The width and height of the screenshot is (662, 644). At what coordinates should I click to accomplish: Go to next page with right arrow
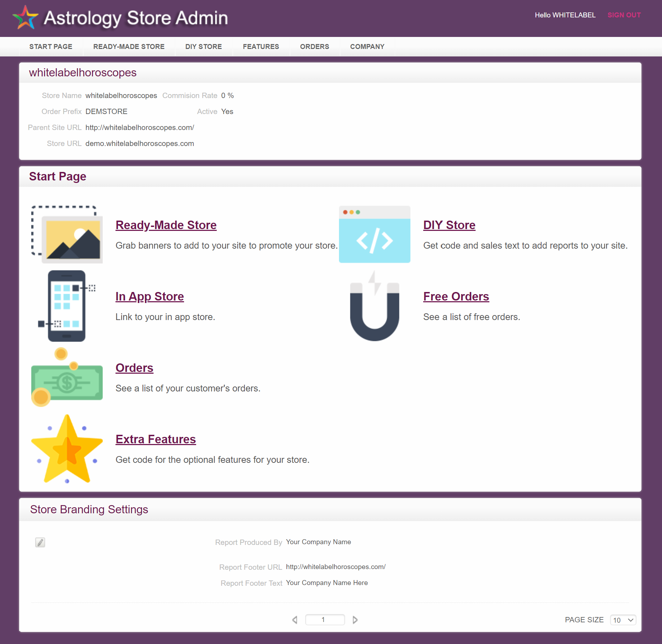[x=355, y=620]
